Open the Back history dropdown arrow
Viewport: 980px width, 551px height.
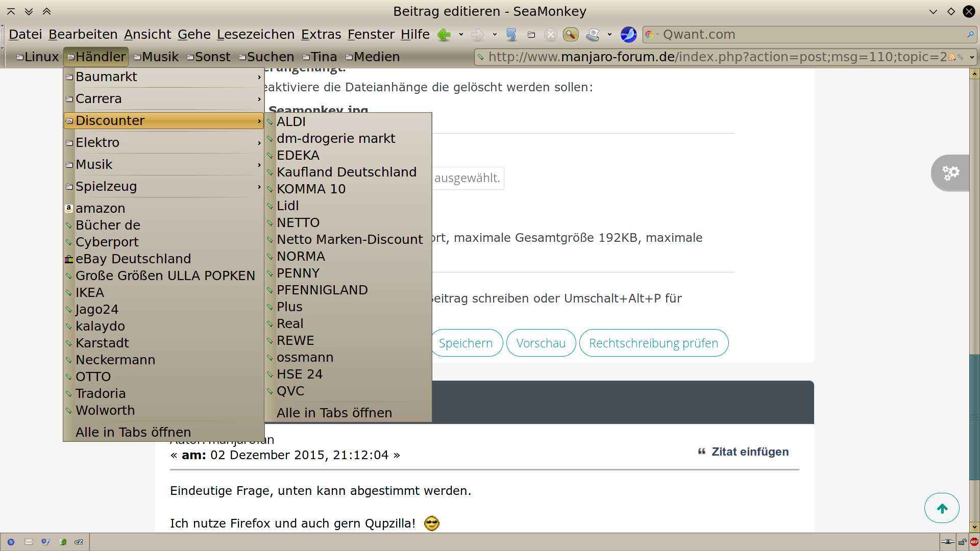coord(461,35)
